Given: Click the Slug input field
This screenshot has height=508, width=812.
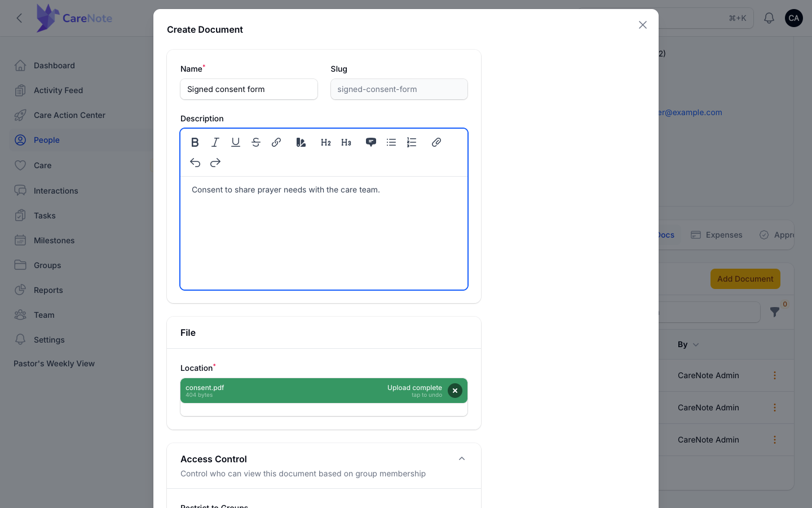Looking at the screenshot, I should [x=399, y=89].
